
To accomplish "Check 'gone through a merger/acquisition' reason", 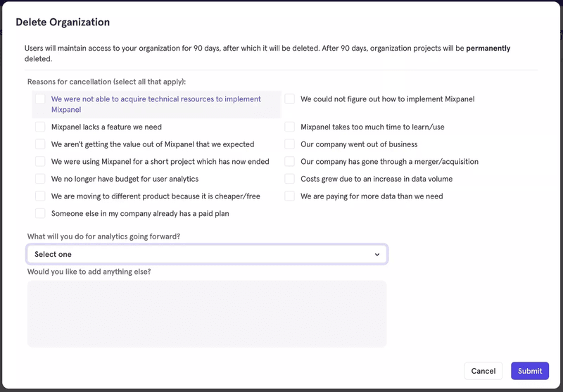I will click(290, 162).
